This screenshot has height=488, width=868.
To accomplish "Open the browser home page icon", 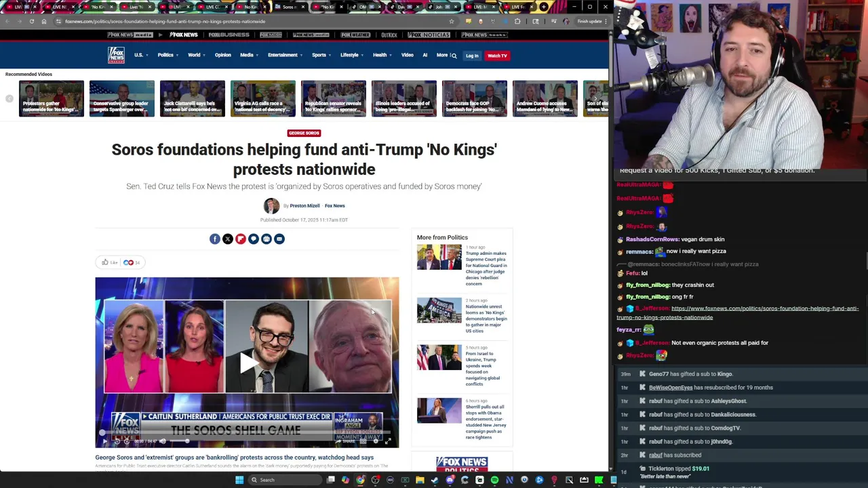I will pyautogui.click(x=43, y=21).
